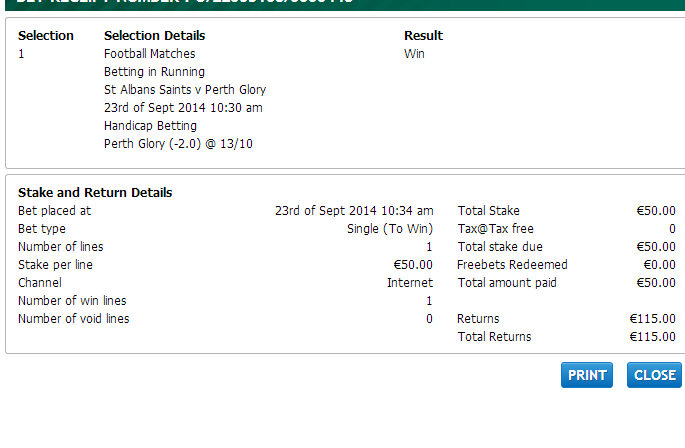
Task: Click the Total amount paid label
Action: pyautogui.click(x=507, y=283)
